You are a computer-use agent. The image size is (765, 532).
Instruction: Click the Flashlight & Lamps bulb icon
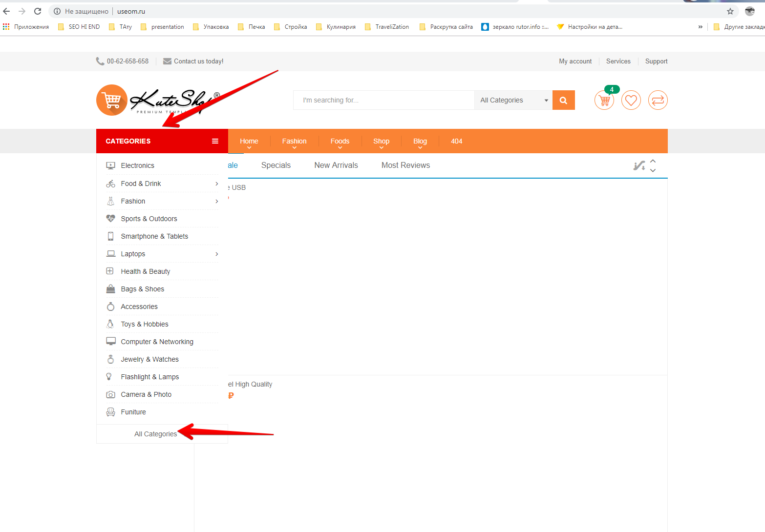(109, 376)
